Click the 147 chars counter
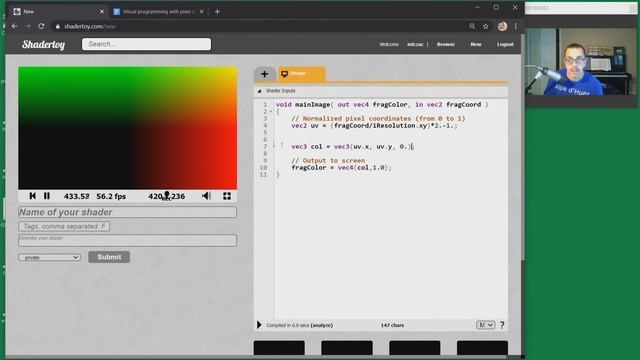The image size is (640, 360). point(392,325)
